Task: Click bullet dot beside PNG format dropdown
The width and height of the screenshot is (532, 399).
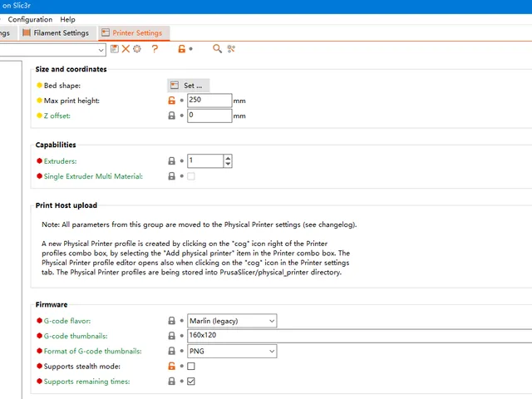Action: (182, 351)
